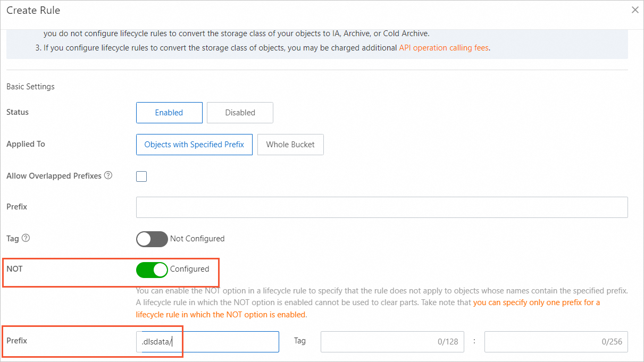
Task: Click the orange one-prefix NOT warning text
Action: (368, 308)
